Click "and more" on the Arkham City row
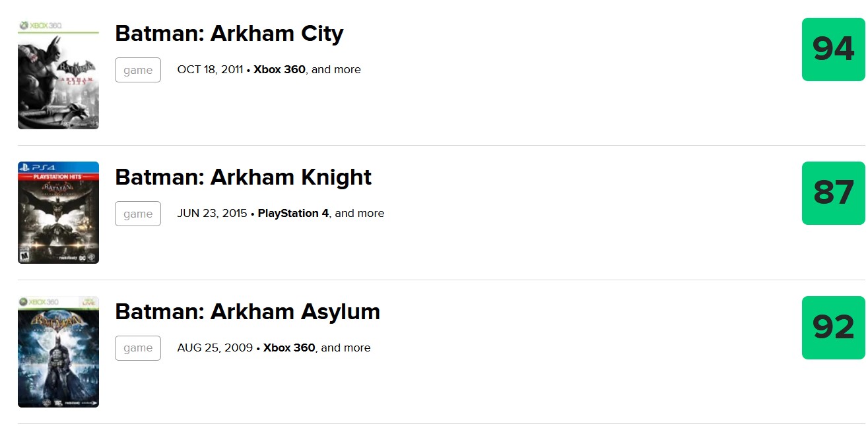 337,70
